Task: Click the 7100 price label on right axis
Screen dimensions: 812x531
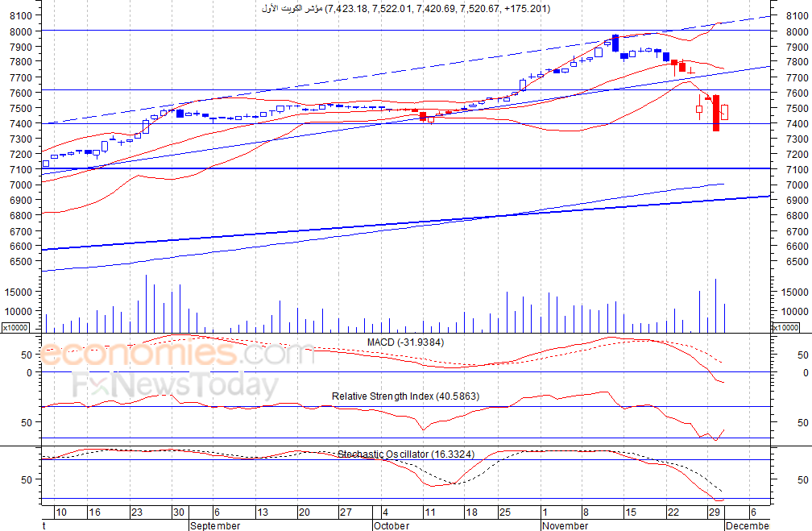Action: click(797, 169)
